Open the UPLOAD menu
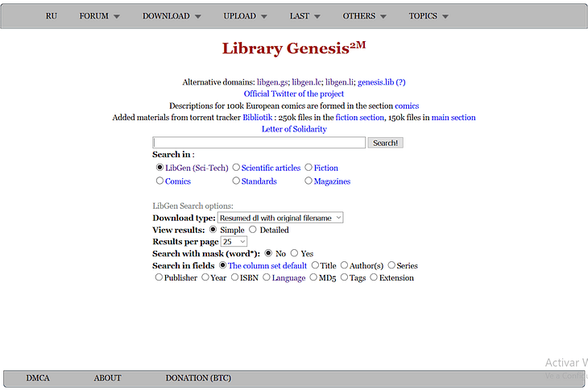 tap(245, 16)
